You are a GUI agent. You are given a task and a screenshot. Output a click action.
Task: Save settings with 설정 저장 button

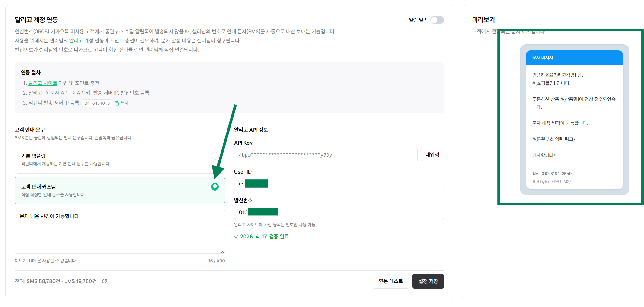point(428,281)
